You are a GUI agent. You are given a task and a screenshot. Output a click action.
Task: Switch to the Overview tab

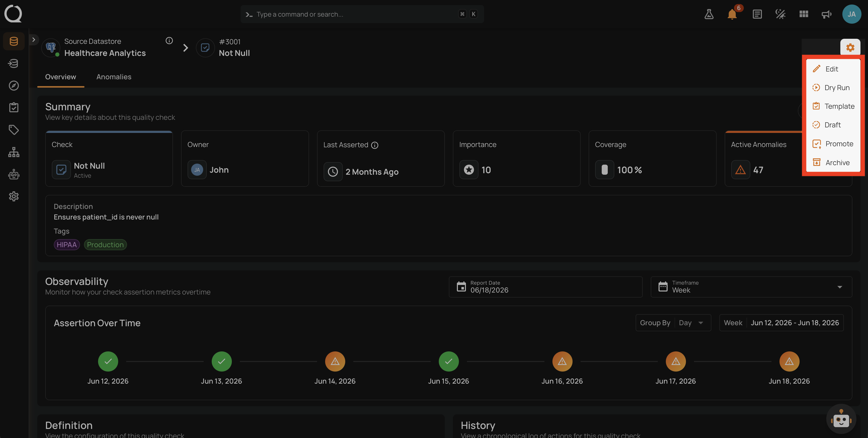(61, 77)
